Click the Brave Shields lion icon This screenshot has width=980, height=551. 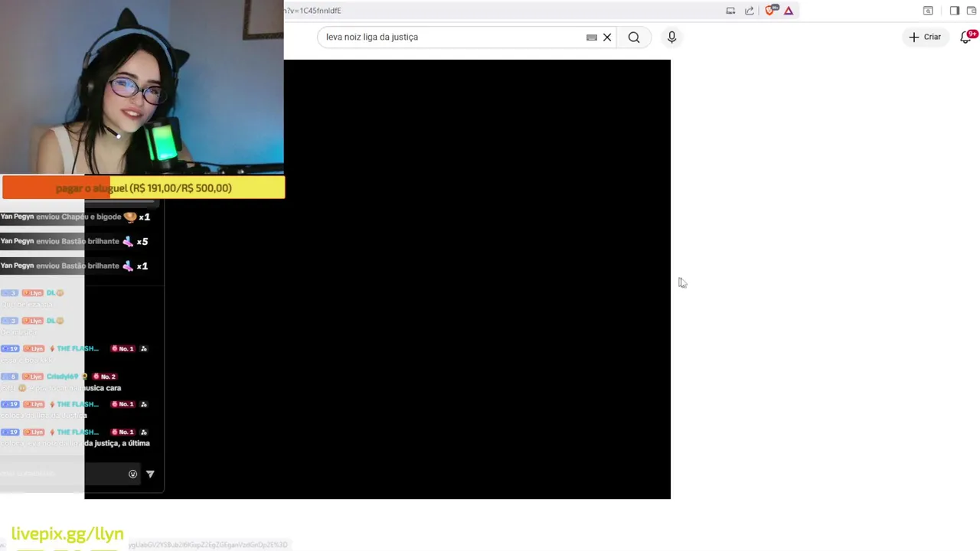point(772,11)
